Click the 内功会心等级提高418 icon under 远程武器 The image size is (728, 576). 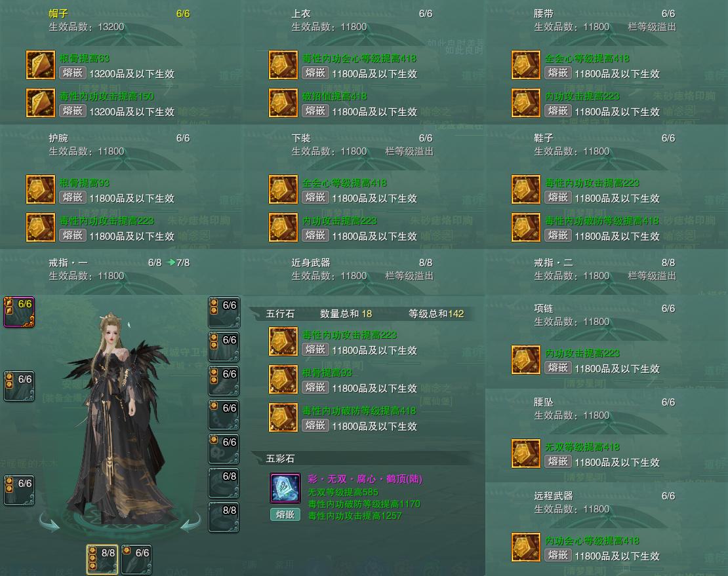click(525, 547)
